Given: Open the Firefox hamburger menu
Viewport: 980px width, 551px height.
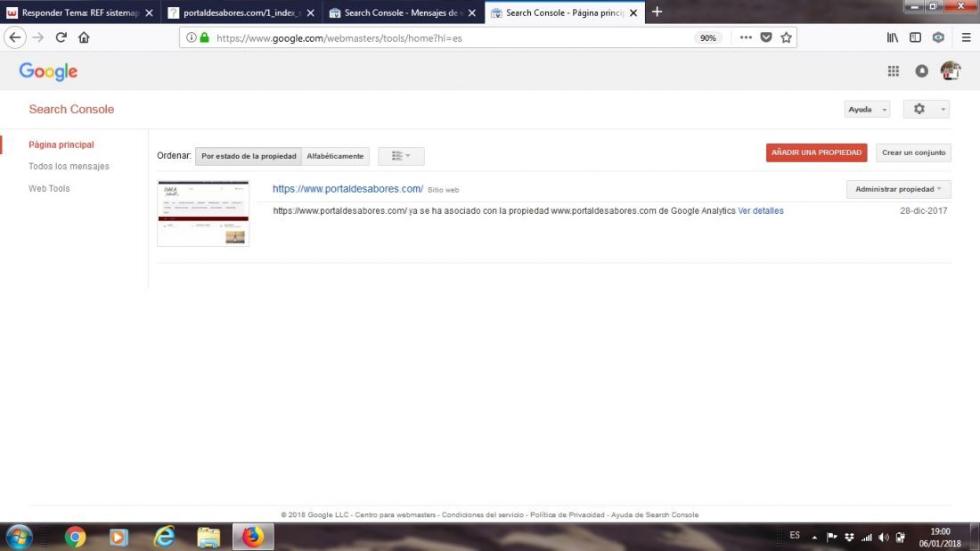Looking at the screenshot, I should click(x=967, y=37).
